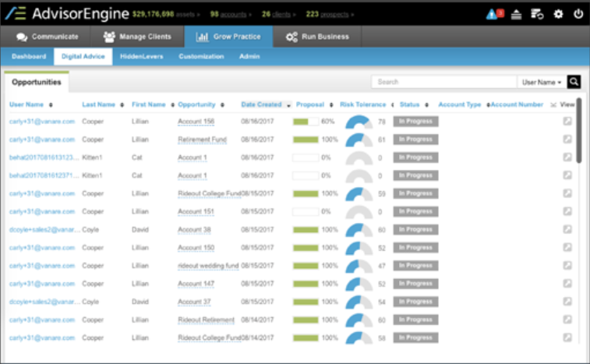The height and width of the screenshot is (364, 590).
Task: Open the Run Business menu
Action: (x=317, y=37)
